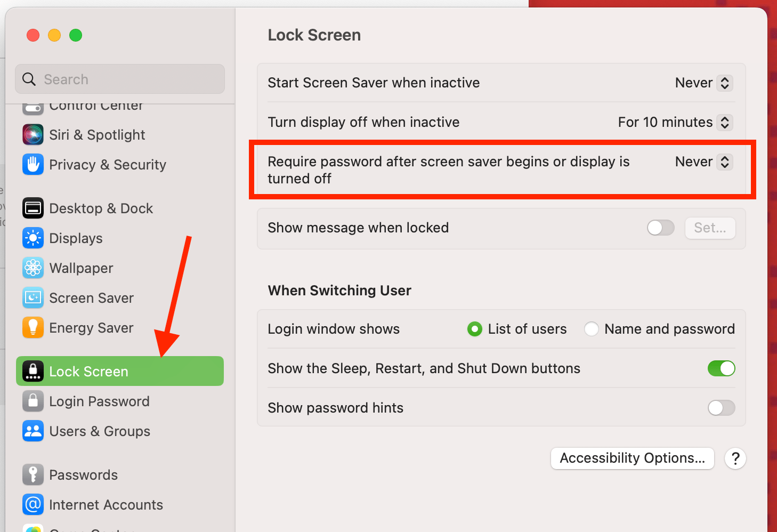Open the Require password Never dropdown
The height and width of the screenshot is (532, 777).
(725, 162)
